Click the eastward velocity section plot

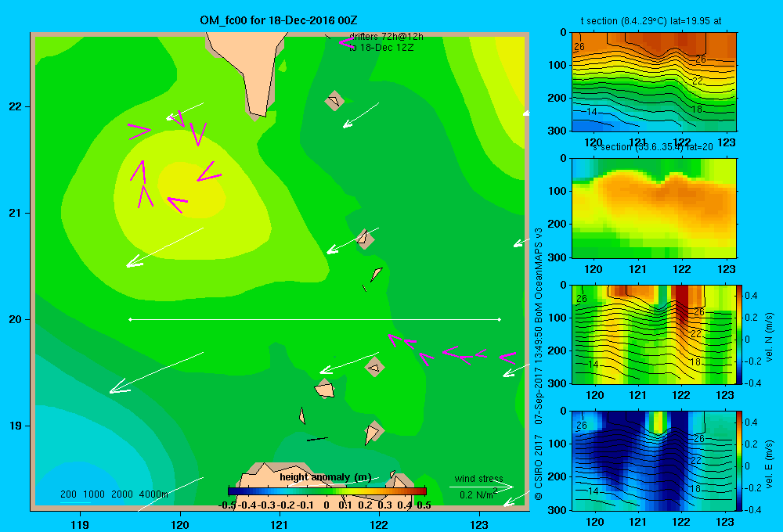coord(654,461)
